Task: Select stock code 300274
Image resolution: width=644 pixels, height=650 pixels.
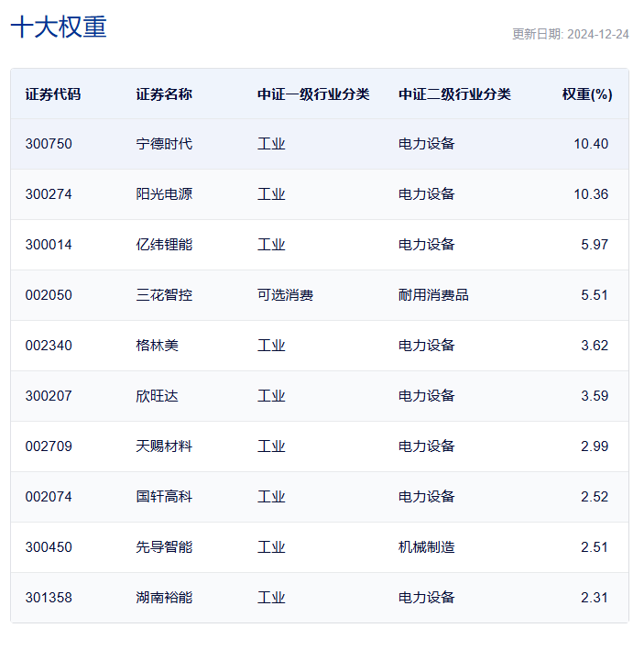Action: [x=49, y=194]
